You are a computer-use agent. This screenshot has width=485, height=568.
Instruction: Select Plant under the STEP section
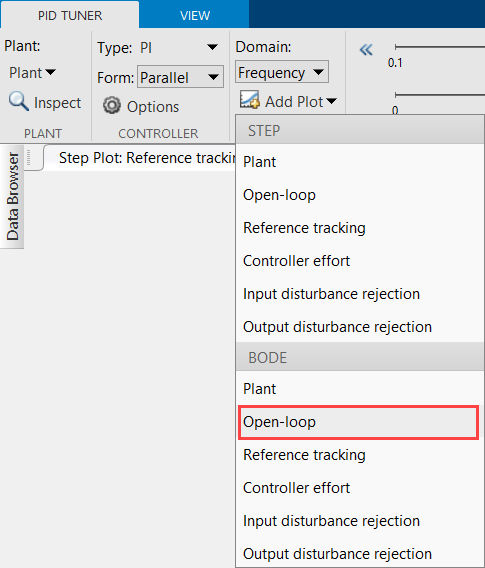[x=360, y=162]
